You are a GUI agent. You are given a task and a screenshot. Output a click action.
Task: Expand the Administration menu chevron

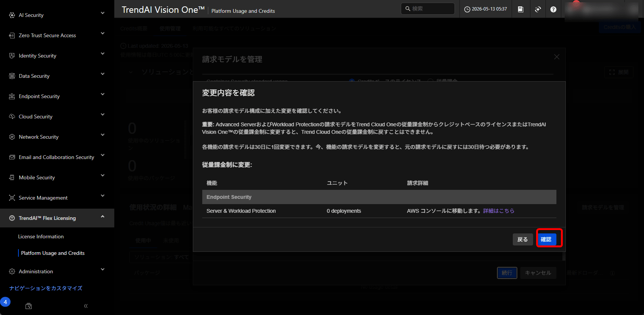pyautogui.click(x=103, y=269)
